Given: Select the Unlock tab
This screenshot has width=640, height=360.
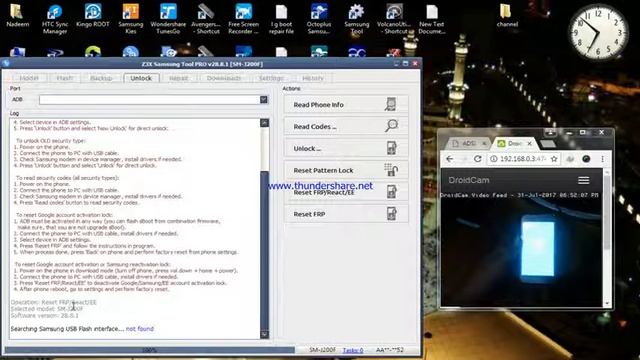Looking at the screenshot, I should pyautogui.click(x=141, y=78).
